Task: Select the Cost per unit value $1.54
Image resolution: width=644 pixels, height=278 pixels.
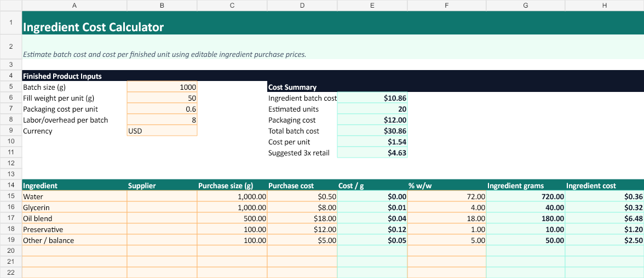Action: 372,142
